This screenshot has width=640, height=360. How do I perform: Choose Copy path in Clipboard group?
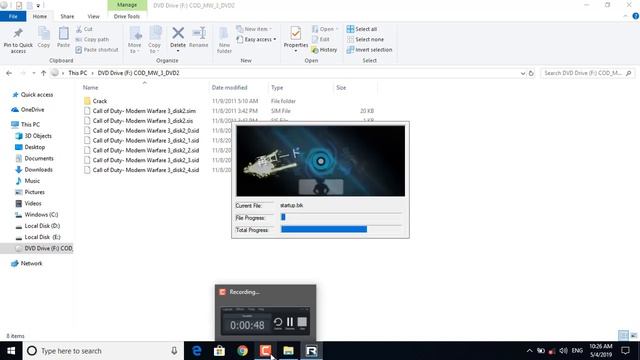click(92, 39)
